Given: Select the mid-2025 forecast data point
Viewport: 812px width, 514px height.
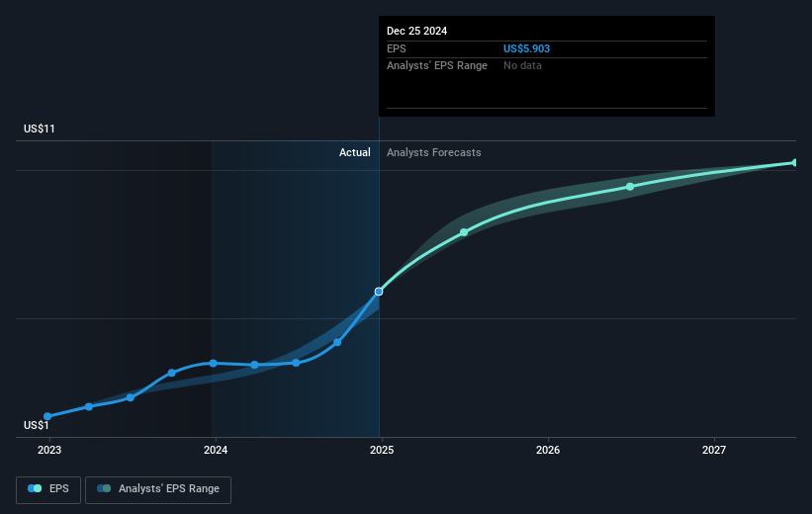Looking at the screenshot, I should 464,233.
